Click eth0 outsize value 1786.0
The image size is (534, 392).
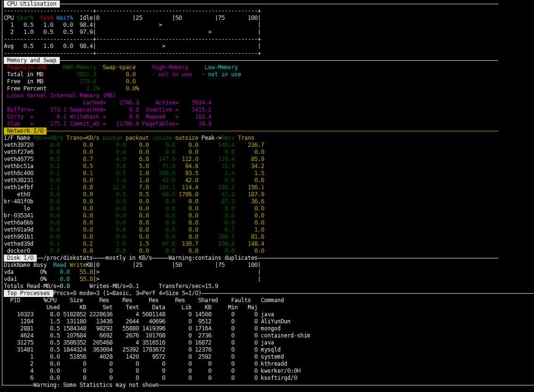point(188,194)
